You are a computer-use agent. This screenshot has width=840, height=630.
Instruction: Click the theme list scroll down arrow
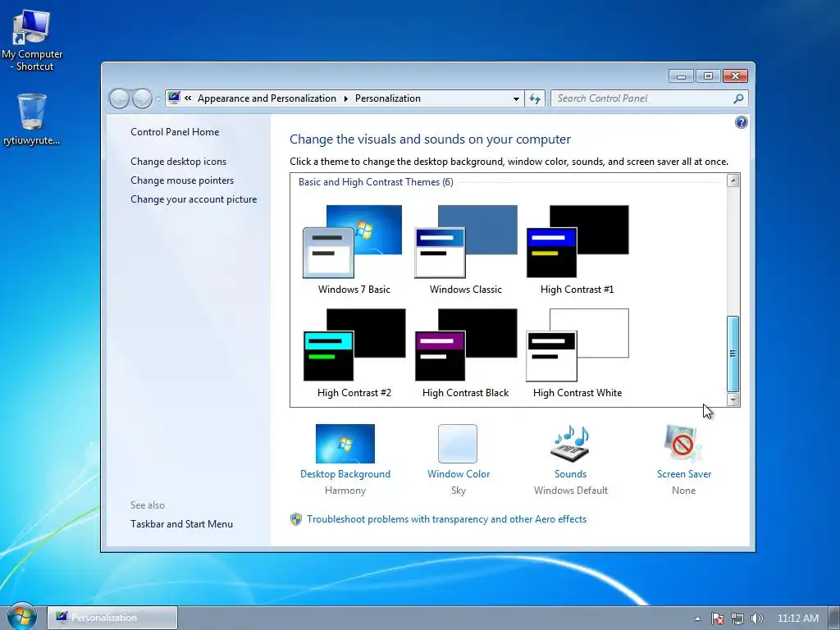coord(733,399)
